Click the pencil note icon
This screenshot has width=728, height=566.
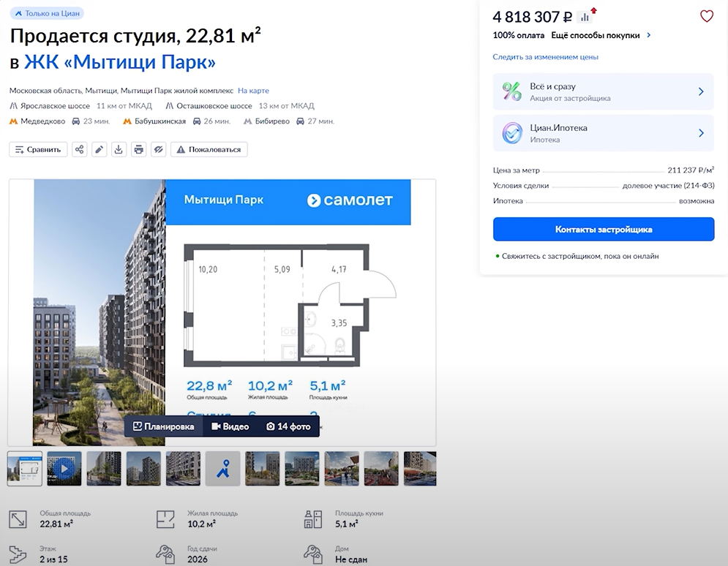(100, 149)
